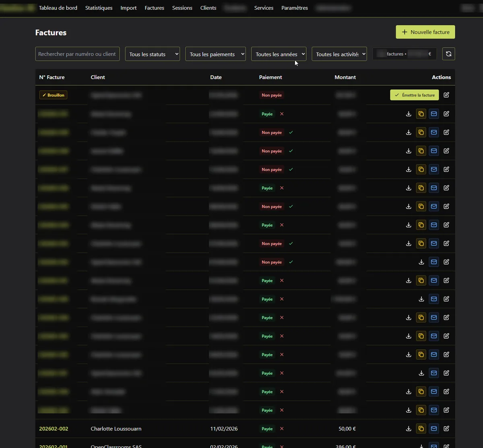
Task: Click the Nouvelle facture button
Action: pos(425,32)
